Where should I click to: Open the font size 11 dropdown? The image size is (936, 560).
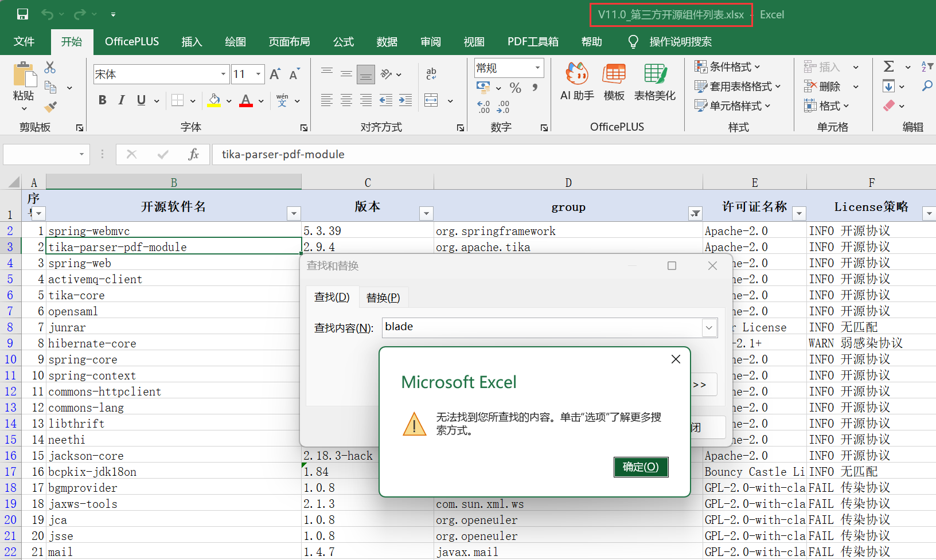coord(258,74)
